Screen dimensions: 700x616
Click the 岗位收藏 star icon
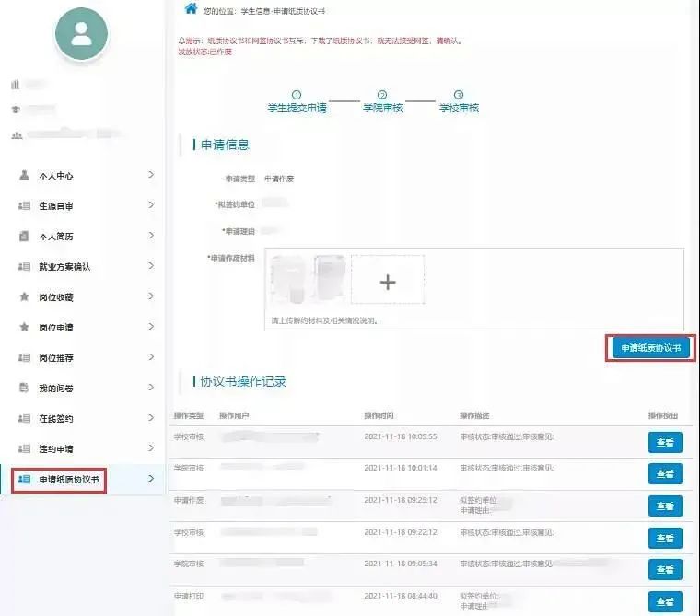point(24,296)
